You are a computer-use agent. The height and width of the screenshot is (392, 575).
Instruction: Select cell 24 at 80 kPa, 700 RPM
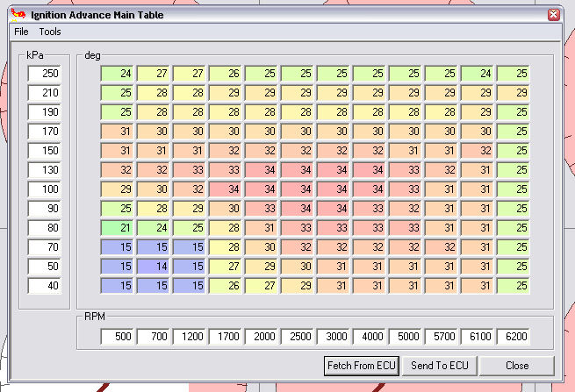(153, 227)
